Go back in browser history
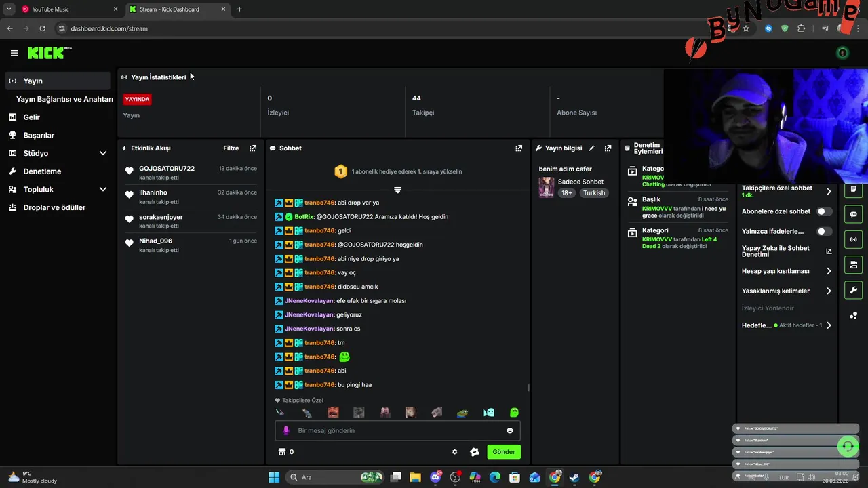 tap(9, 28)
